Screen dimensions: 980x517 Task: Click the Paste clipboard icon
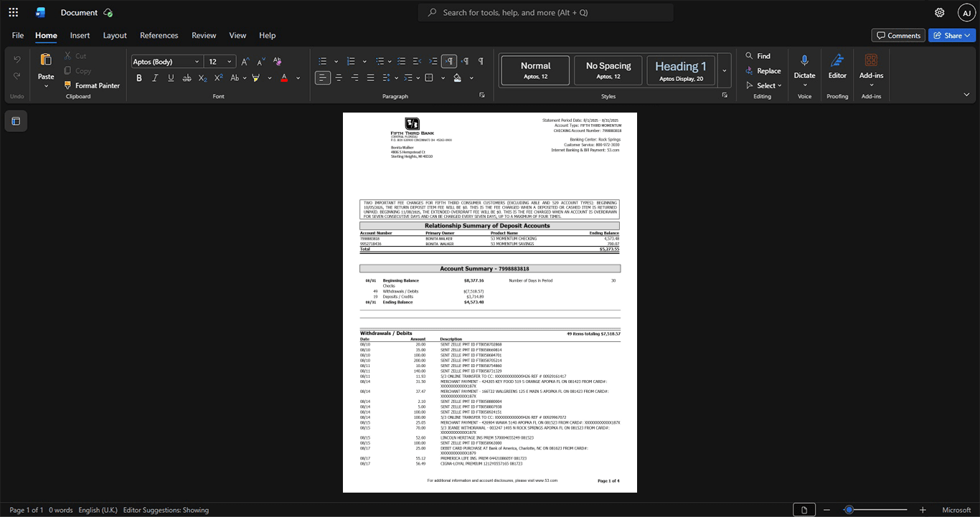pyautogui.click(x=46, y=60)
